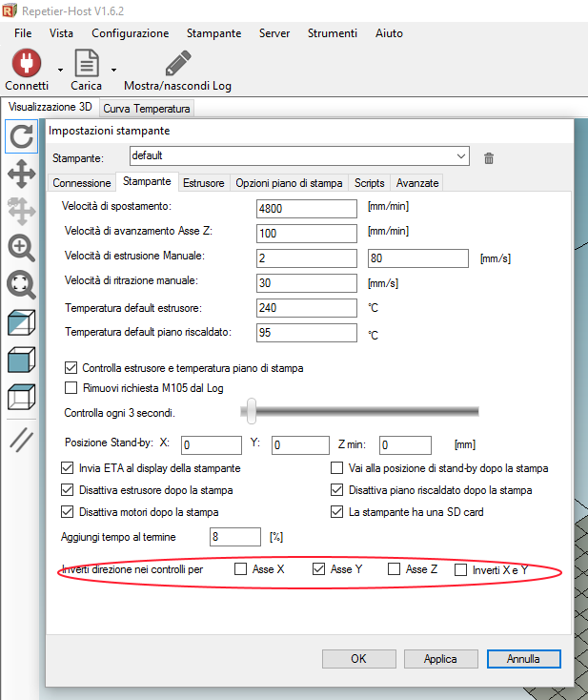Select the move view arrows tool
The width and height of the screenshot is (588, 700).
[21, 174]
